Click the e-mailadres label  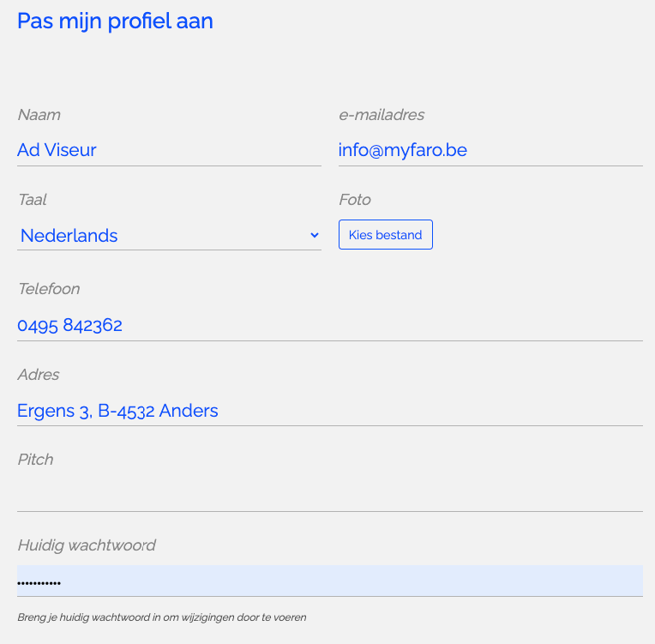click(382, 115)
